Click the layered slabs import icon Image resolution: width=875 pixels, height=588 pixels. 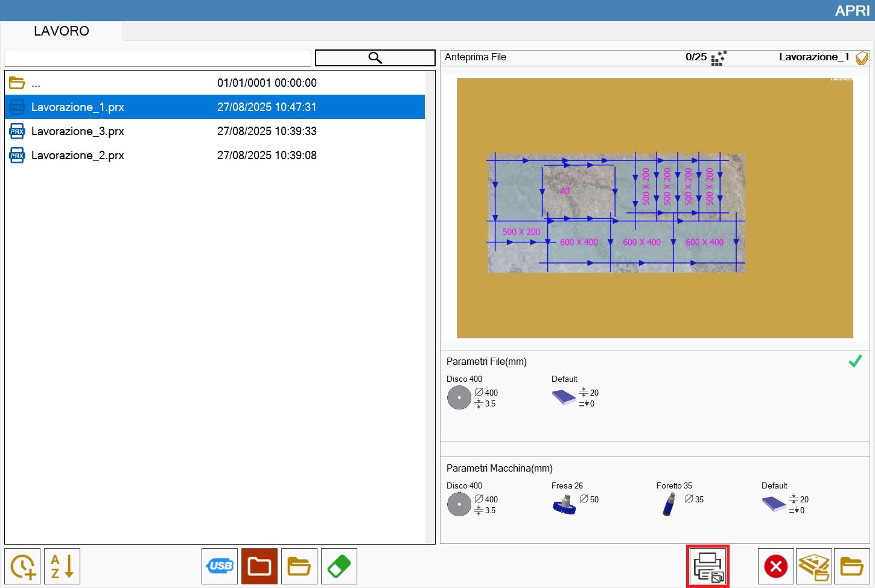tap(814, 566)
